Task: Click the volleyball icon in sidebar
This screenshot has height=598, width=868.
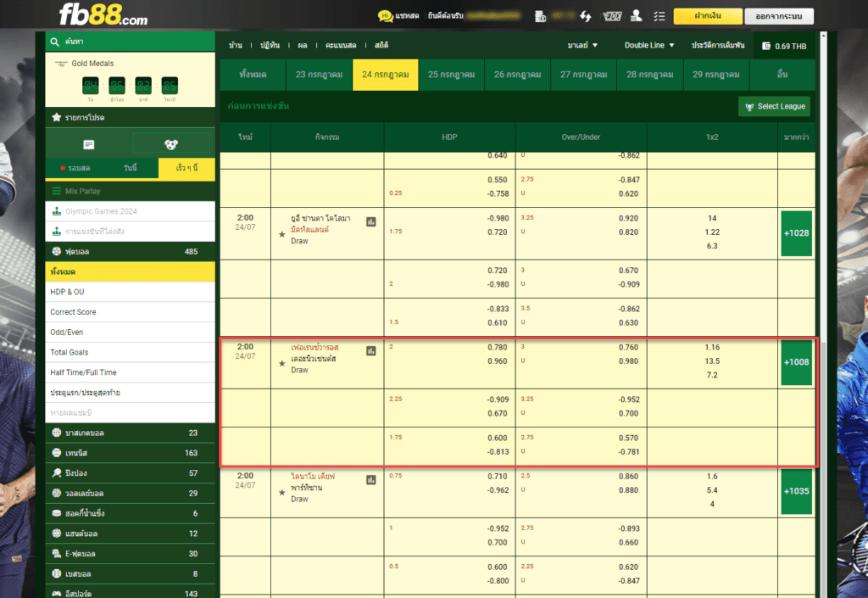Action: [57, 493]
